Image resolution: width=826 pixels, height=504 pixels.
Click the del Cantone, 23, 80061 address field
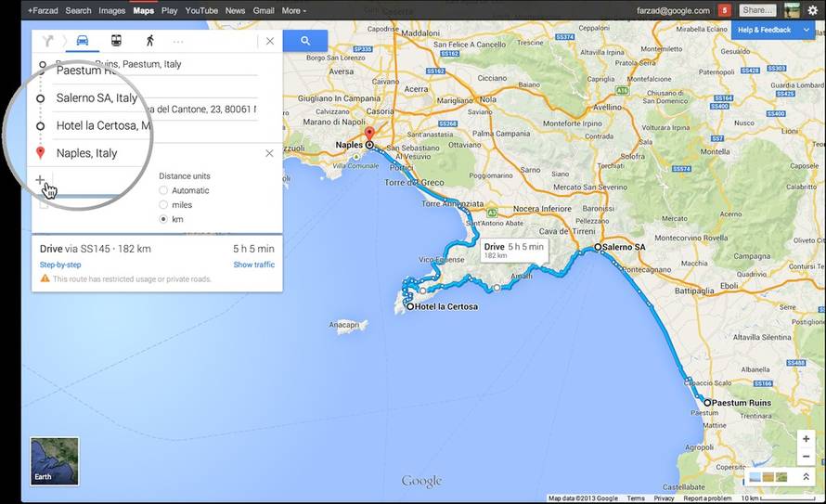click(205, 109)
